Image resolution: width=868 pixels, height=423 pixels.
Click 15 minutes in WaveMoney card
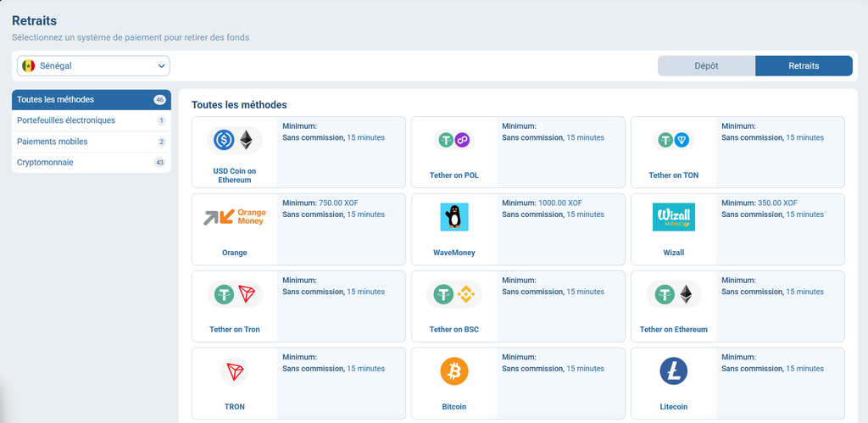[586, 214]
